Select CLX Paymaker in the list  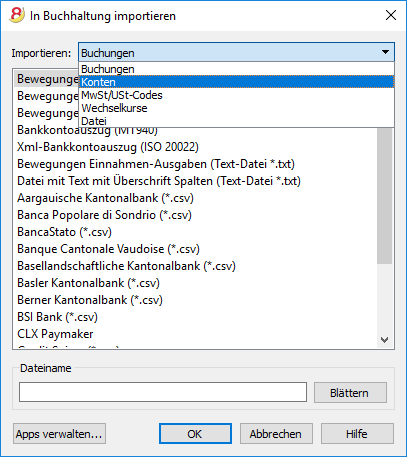[x=55, y=334]
